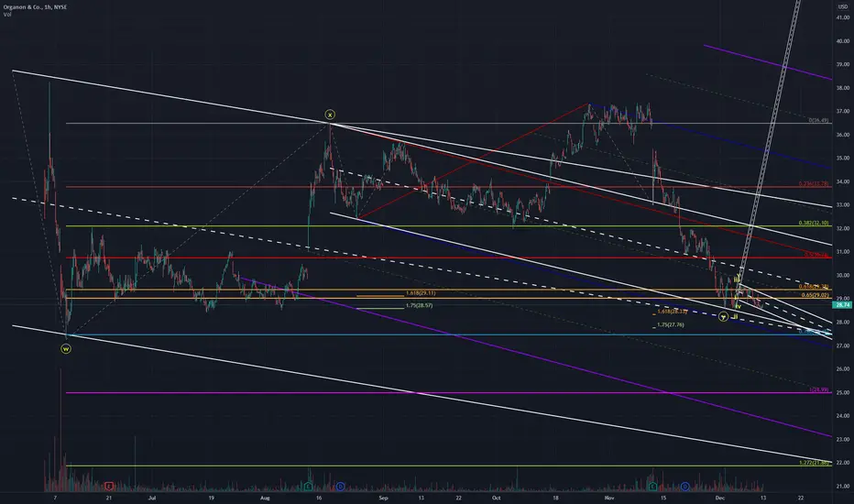Click the green earnings marker near Aug 16
This screenshot has width=854, height=504.
(x=308, y=486)
